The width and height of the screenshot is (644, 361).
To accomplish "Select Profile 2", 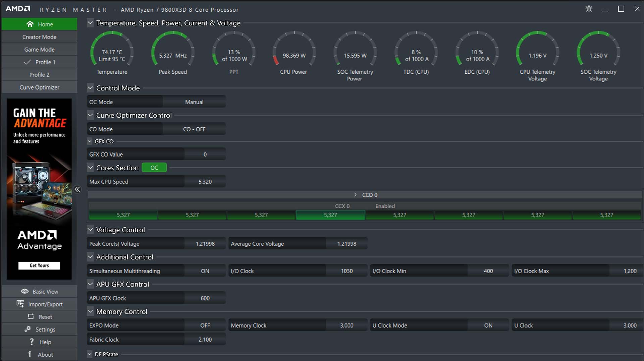I will (x=39, y=75).
